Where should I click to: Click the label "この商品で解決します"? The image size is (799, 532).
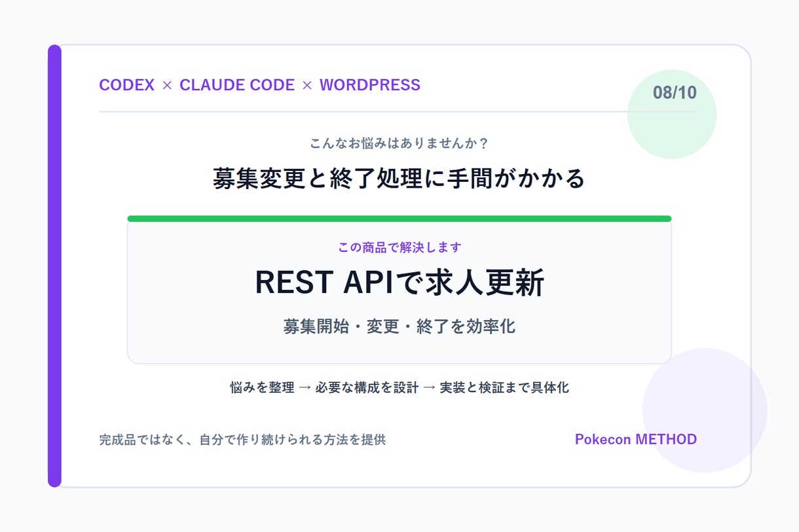click(x=399, y=247)
